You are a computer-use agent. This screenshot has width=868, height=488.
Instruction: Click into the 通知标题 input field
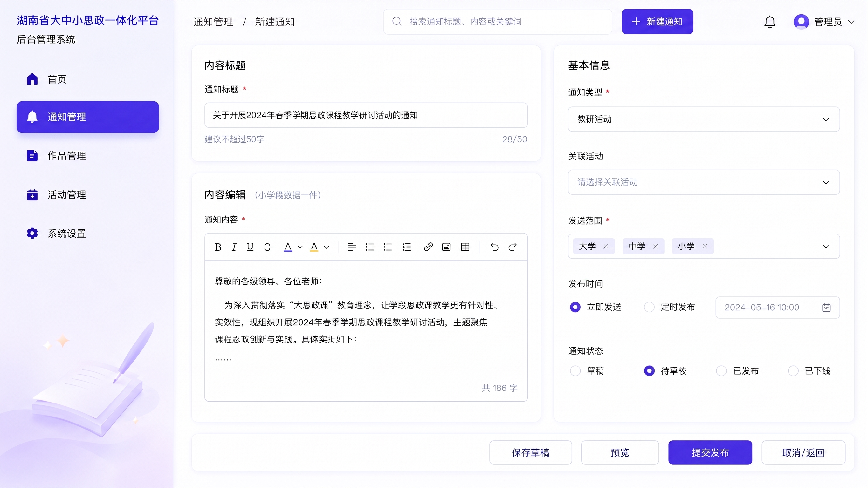click(x=366, y=115)
